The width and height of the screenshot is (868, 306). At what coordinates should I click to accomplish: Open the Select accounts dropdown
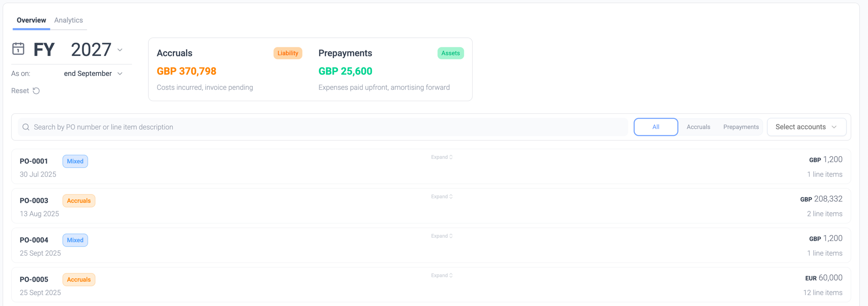[x=806, y=127]
